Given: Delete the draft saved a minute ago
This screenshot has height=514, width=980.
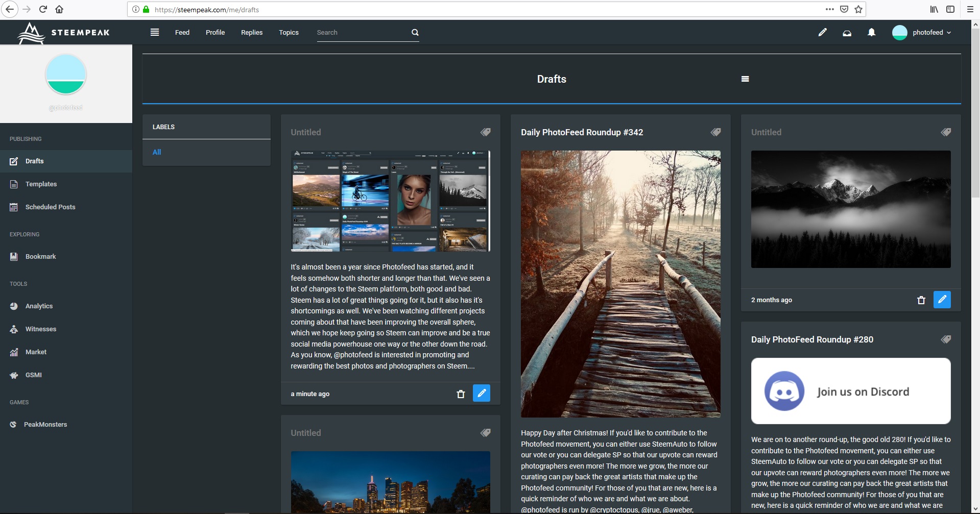Looking at the screenshot, I should [x=461, y=394].
